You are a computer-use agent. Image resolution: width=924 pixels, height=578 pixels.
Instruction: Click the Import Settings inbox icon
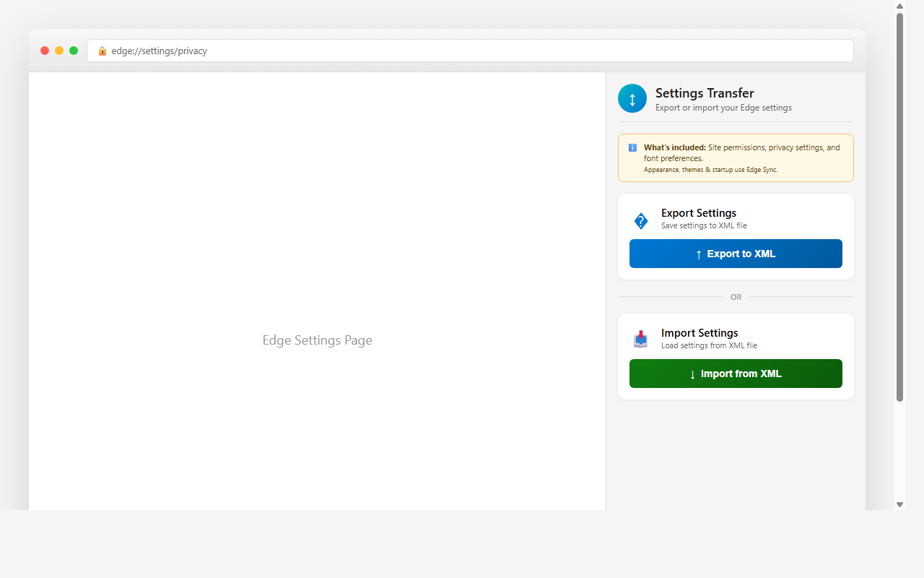641,339
